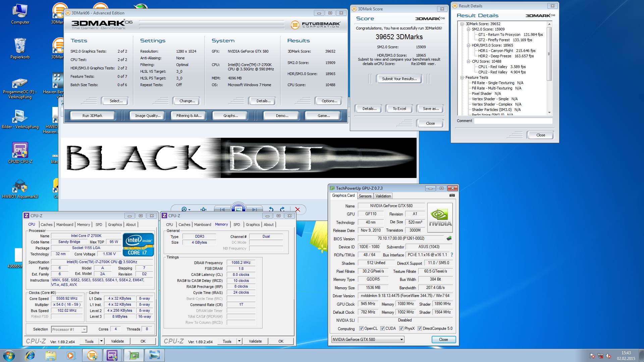Switch to Mainboard tab in left CPU-Z
This screenshot has height=362, width=644.
pos(65,225)
